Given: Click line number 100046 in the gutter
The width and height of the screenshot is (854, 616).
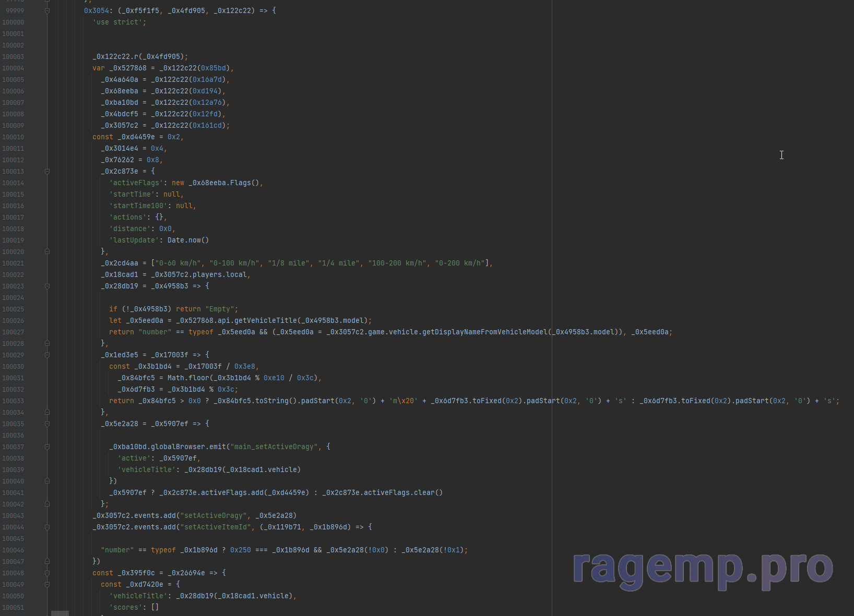Looking at the screenshot, I should pos(13,550).
